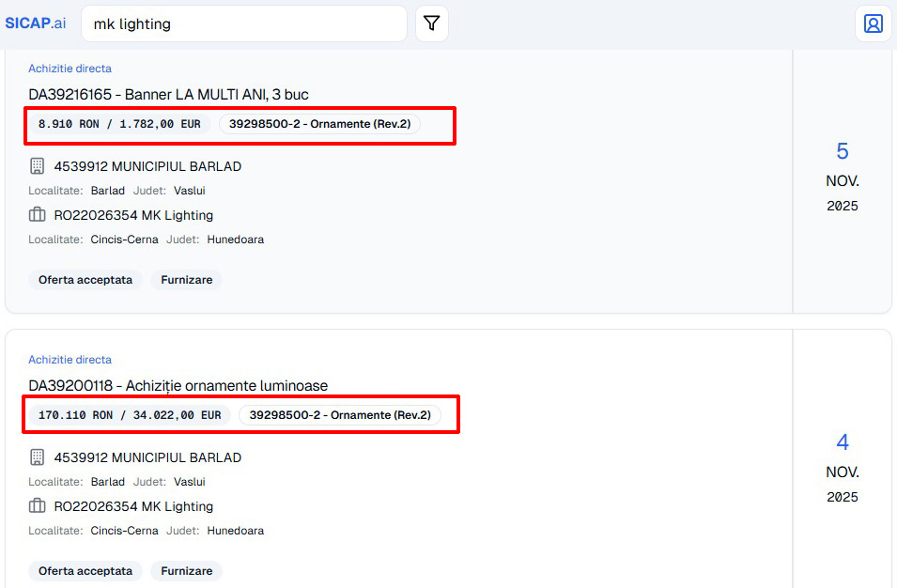Viewport: 897px width, 588px height.
Task: Click the 8.910 RON price badge
Action: coord(119,124)
